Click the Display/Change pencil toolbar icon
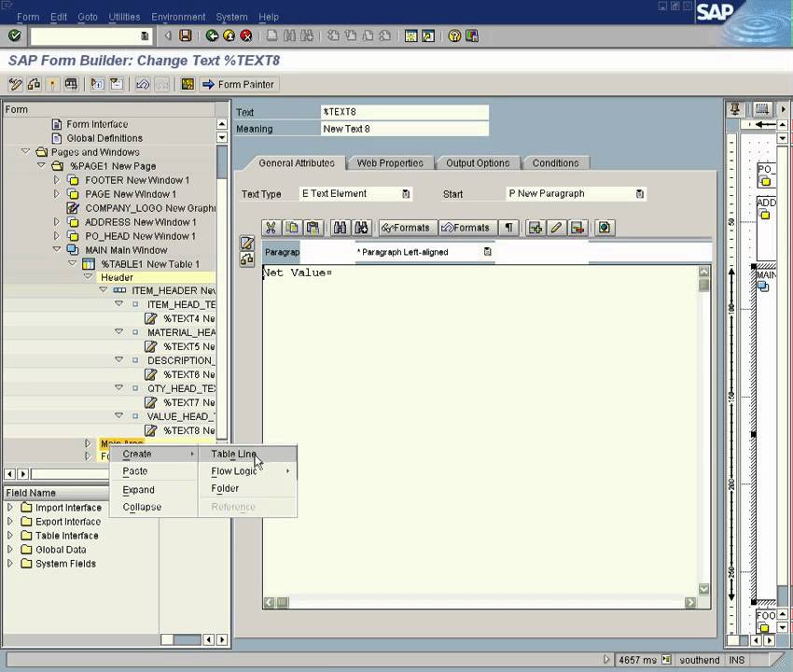Viewport: 793px width, 672px height. pyautogui.click(x=15, y=84)
